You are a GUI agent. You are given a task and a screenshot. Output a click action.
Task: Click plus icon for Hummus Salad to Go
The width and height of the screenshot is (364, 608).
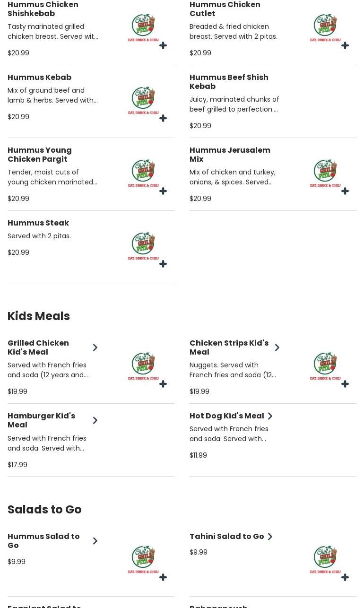[163, 577]
